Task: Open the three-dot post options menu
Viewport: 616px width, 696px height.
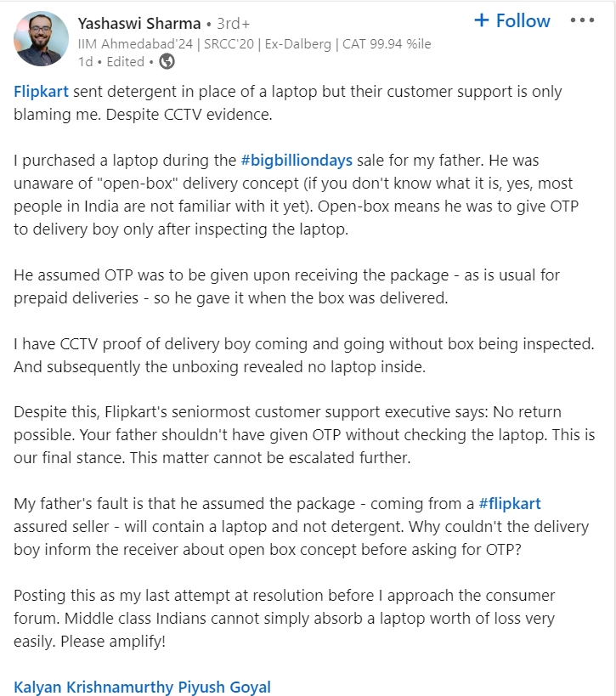Action: coord(582,20)
